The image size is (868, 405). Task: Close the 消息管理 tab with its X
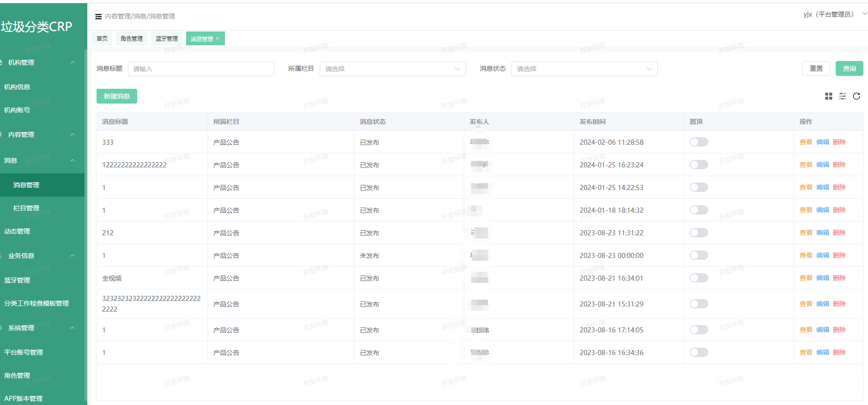218,38
